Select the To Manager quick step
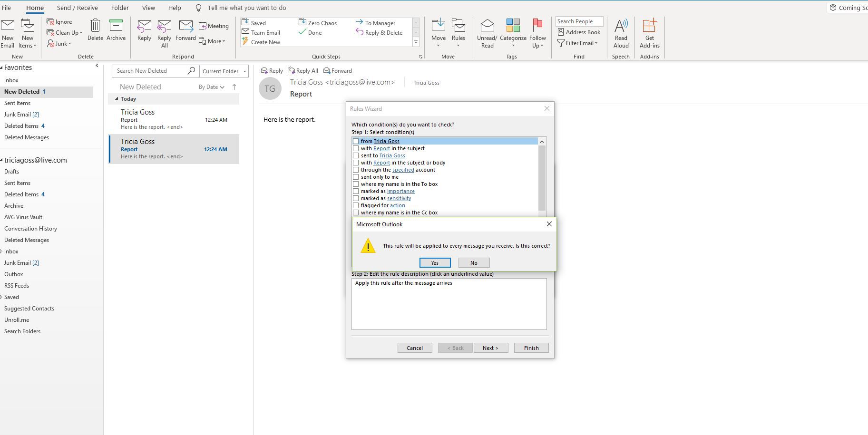The height and width of the screenshot is (435, 868). pos(375,23)
